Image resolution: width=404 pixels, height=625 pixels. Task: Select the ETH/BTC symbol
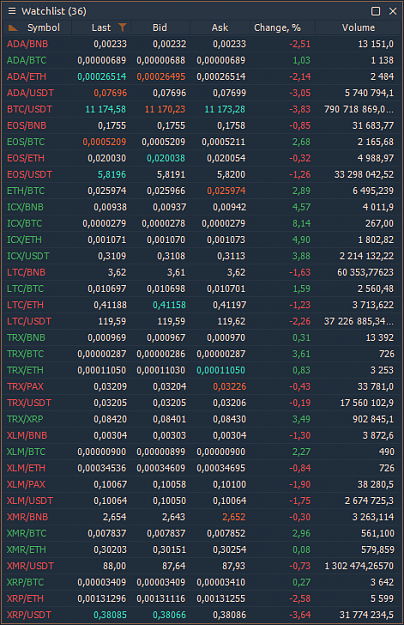pyautogui.click(x=25, y=191)
